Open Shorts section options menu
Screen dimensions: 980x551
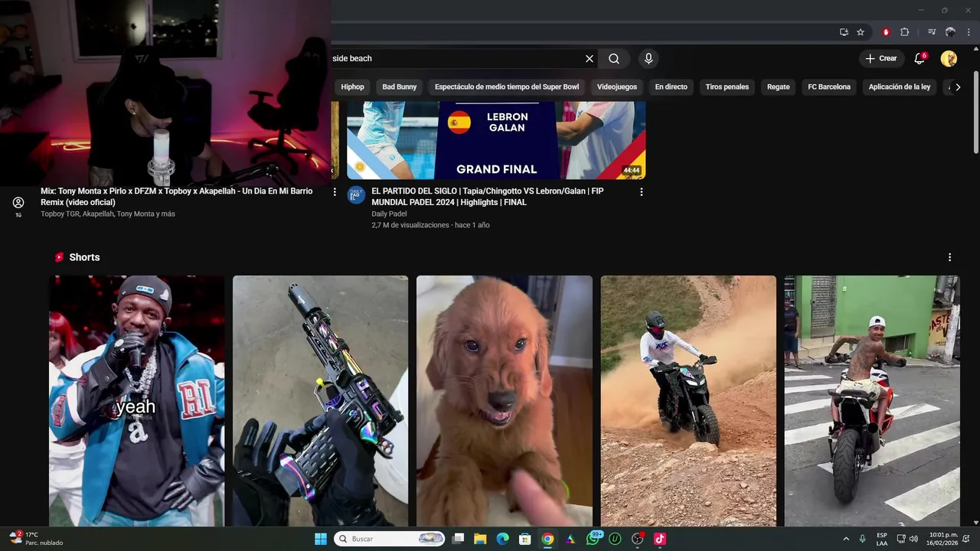tap(950, 258)
